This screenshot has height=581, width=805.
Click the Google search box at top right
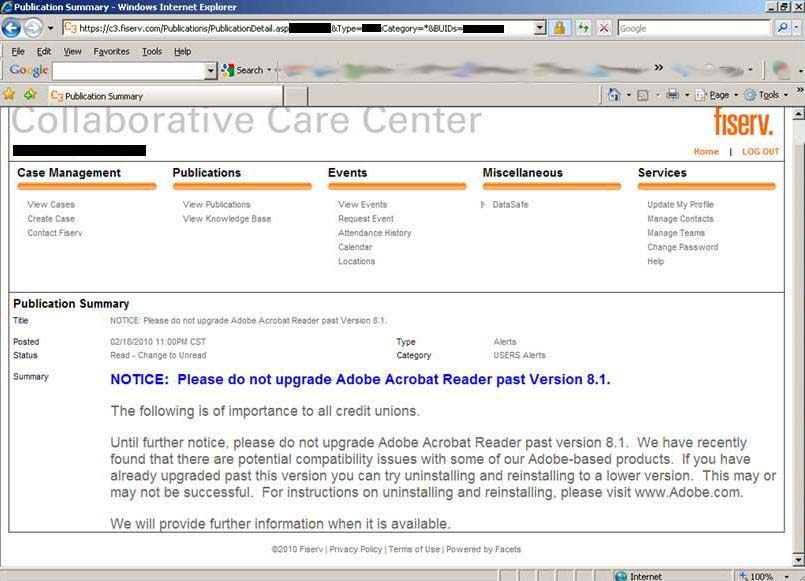point(694,28)
